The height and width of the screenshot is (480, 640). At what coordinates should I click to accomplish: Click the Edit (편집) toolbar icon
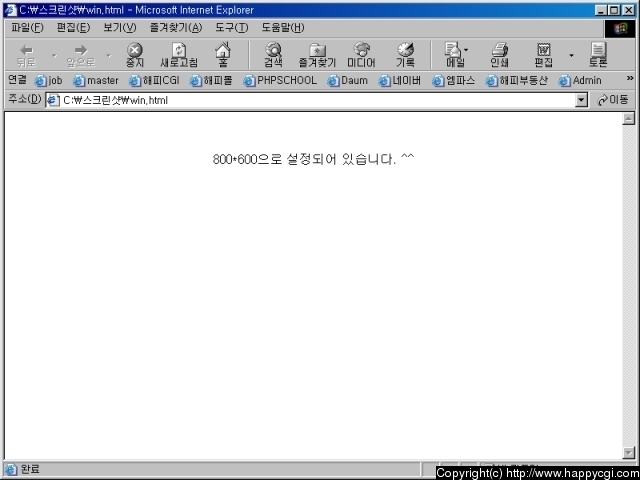click(x=544, y=49)
